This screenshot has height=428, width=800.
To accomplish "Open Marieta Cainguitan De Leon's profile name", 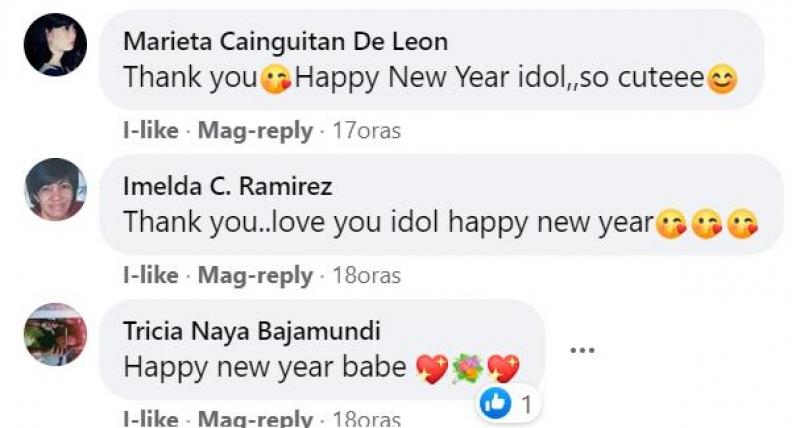I will coord(285,42).
